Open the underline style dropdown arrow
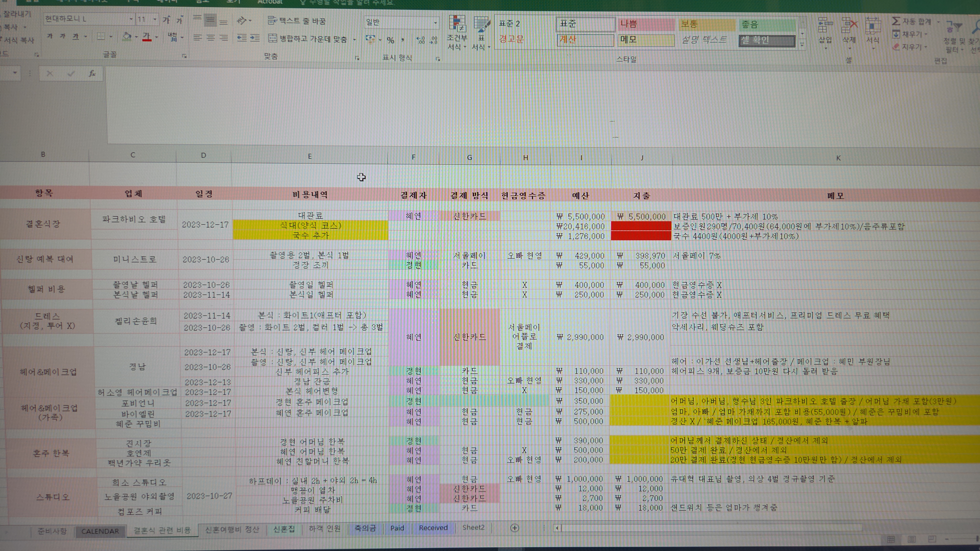 [x=85, y=37]
